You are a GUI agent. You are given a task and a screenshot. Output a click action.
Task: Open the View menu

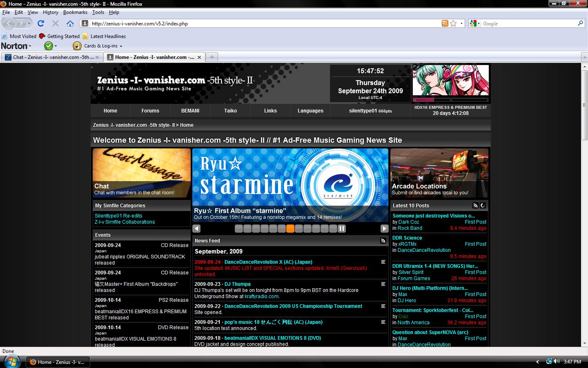33,12
